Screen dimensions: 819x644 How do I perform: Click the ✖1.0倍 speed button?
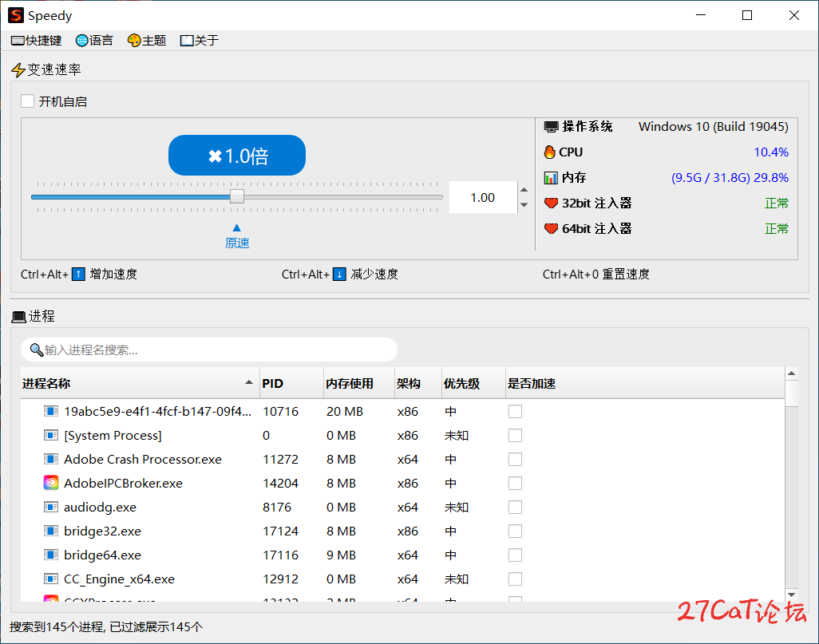click(x=237, y=156)
